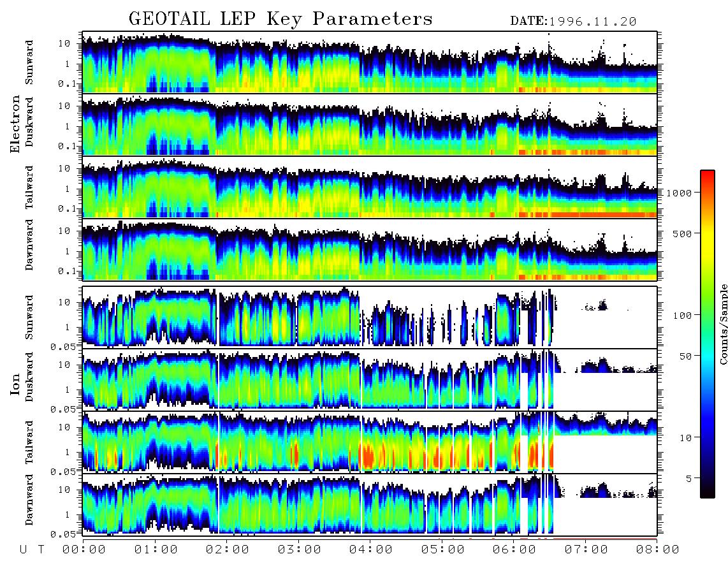Viewport: 728px width, 561px height.
Task: Click the 01:00 time tick label
Action: 156,550
